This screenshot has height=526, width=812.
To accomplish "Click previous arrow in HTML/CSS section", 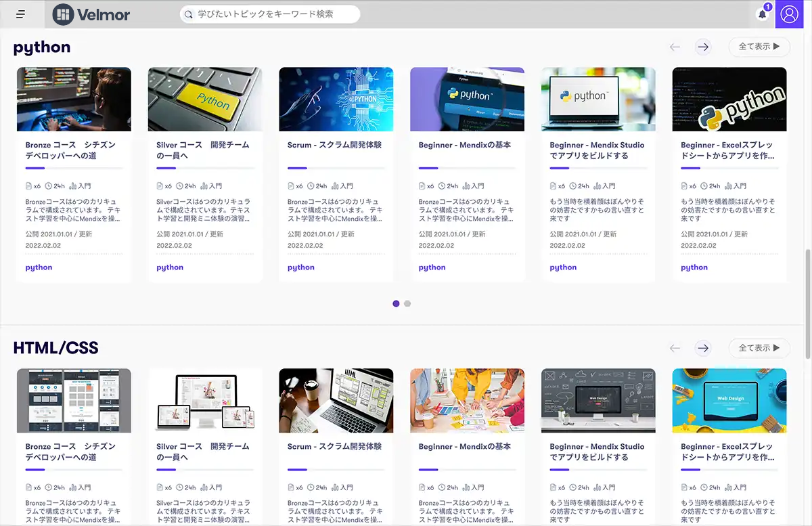I will point(675,348).
